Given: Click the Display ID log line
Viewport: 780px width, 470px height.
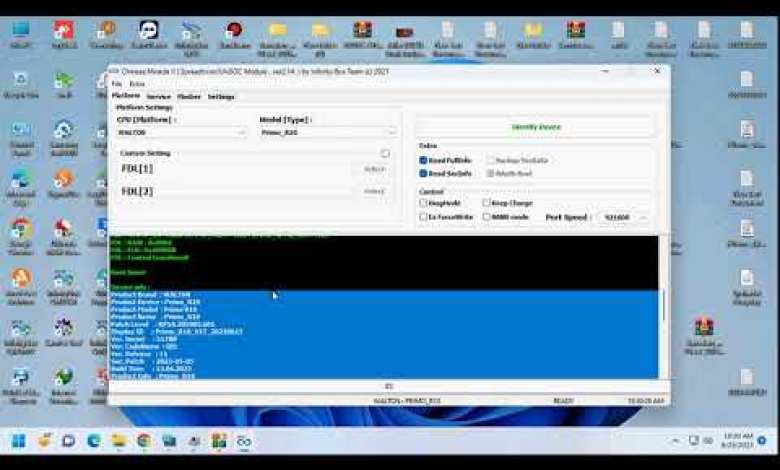Looking at the screenshot, I should 177,331.
